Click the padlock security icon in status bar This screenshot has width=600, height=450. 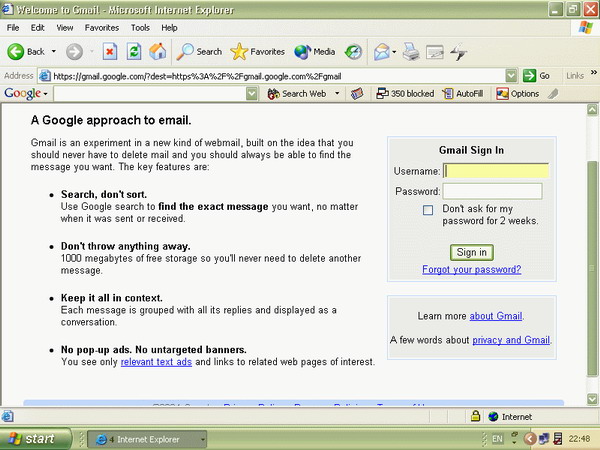click(x=475, y=416)
